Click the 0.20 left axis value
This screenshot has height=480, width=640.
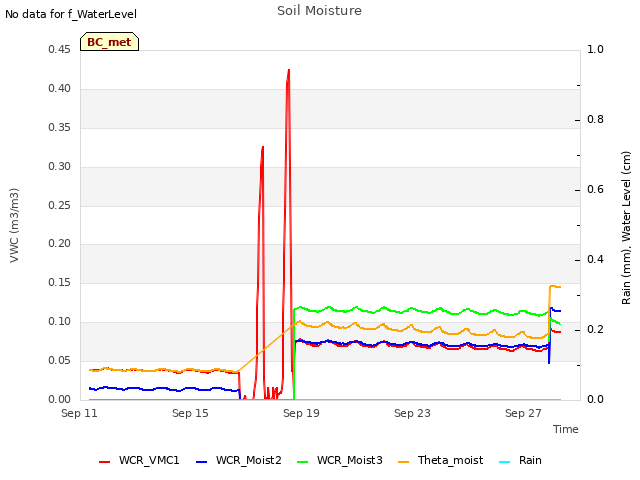point(59,244)
